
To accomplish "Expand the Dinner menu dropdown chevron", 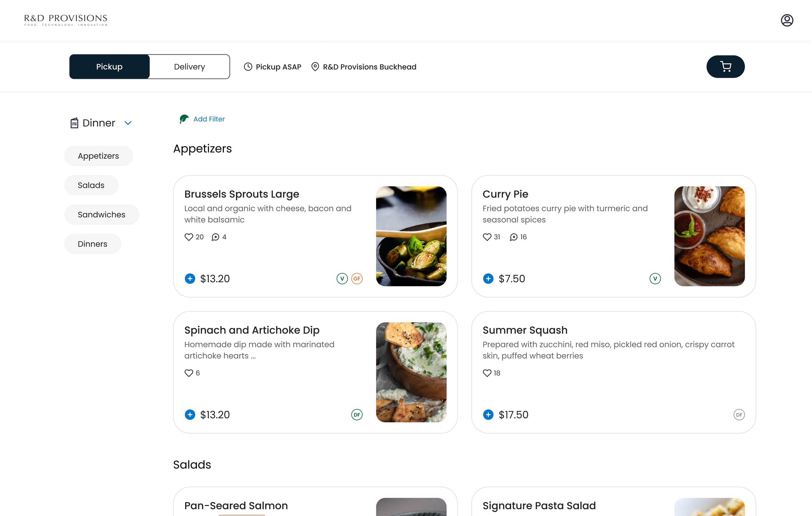I will (128, 123).
